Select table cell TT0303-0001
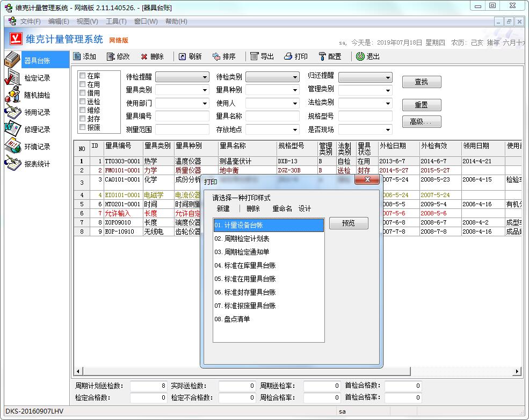This screenshot has height=420, width=529. [x=122, y=161]
